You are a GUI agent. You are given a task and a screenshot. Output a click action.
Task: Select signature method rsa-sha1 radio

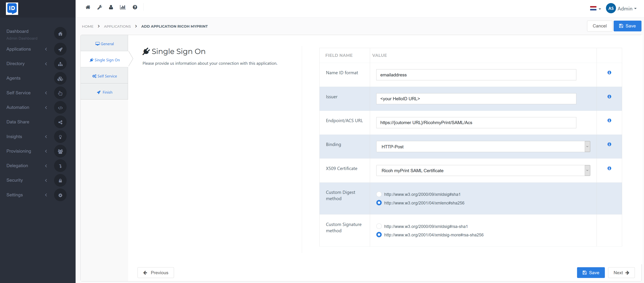click(x=379, y=226)
